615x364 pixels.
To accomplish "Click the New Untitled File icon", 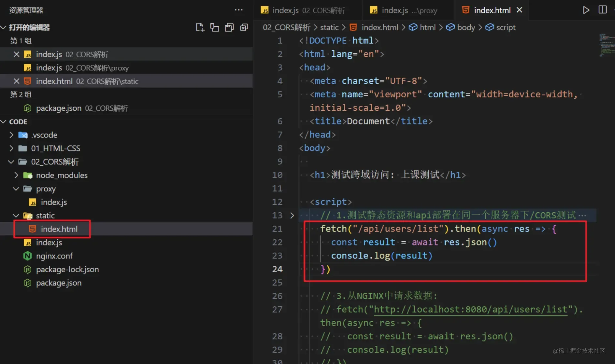I will point(200,27).
